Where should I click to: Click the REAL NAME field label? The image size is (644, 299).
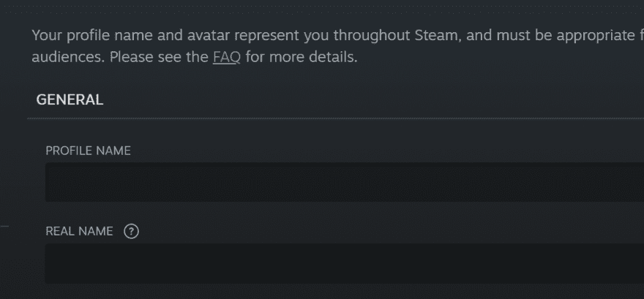[79, 232]
